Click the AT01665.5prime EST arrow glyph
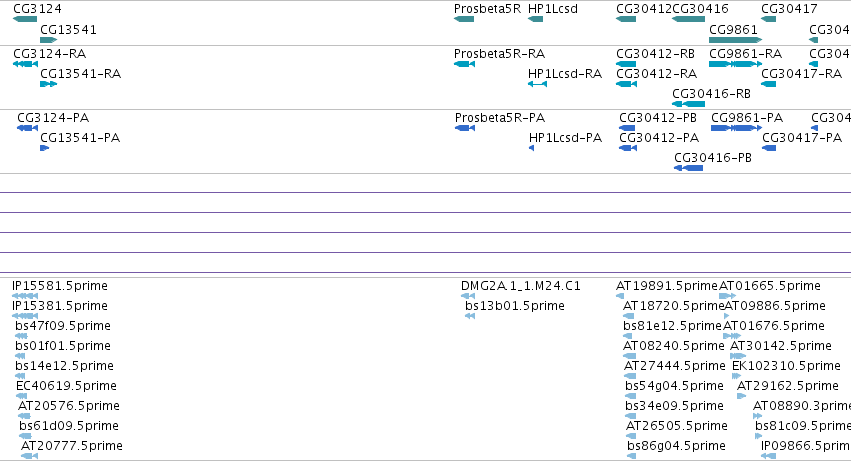The height and width of the screenshot is (461, 851). point(728,296)
